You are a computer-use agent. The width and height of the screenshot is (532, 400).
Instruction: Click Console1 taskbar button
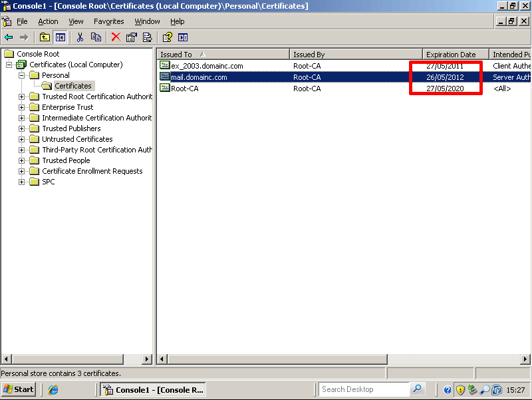pyautogui.click(x=152, y=389)
